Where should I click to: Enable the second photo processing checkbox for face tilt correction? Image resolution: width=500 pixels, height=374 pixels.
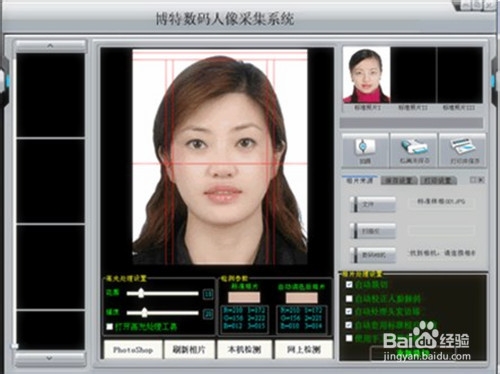349,298
